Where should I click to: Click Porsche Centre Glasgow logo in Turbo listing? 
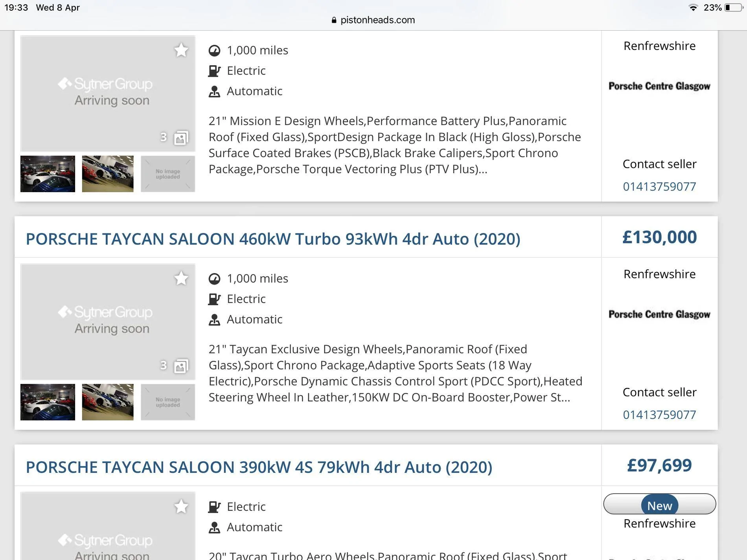coord(659,314)
